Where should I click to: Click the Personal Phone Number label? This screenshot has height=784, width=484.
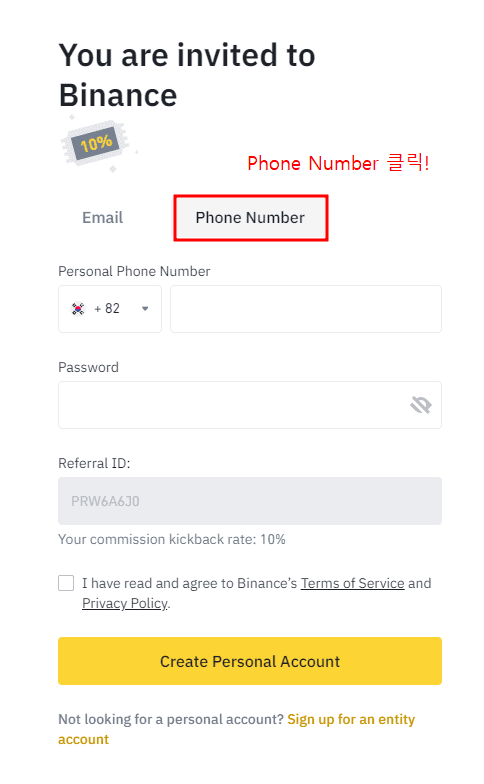(x=134, y=271)
